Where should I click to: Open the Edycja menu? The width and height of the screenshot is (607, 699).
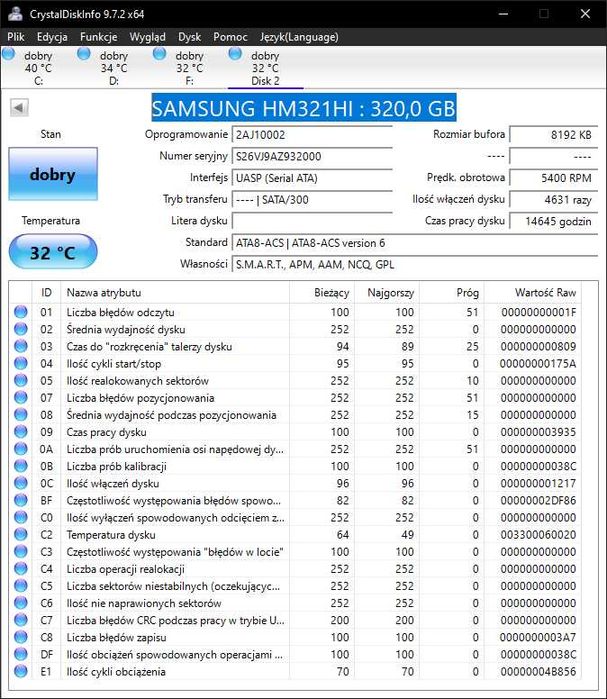point(52,37)
